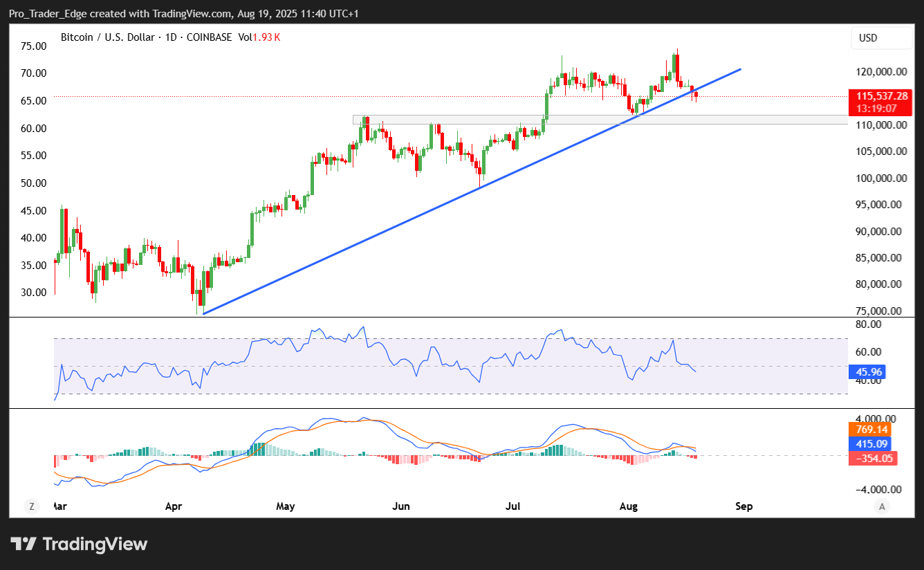The image size is (924, 570).
Task: Click the 75,000.00 price axis label
Action: coord(878,311)
